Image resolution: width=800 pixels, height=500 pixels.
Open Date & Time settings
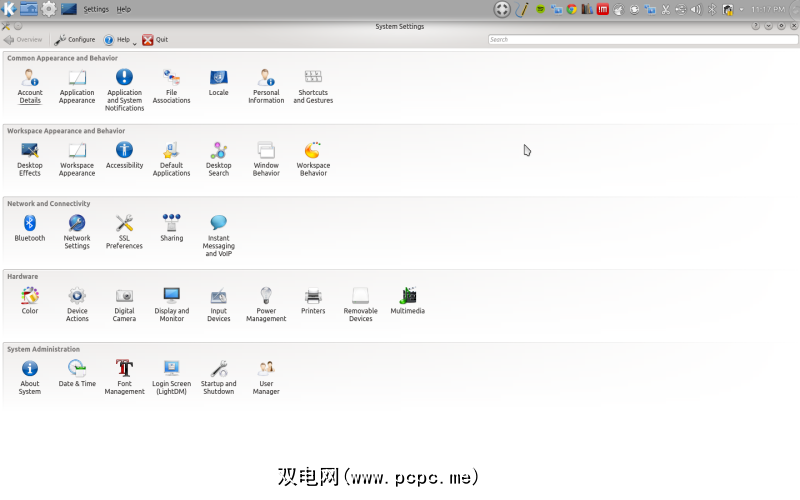click(77, 374)
